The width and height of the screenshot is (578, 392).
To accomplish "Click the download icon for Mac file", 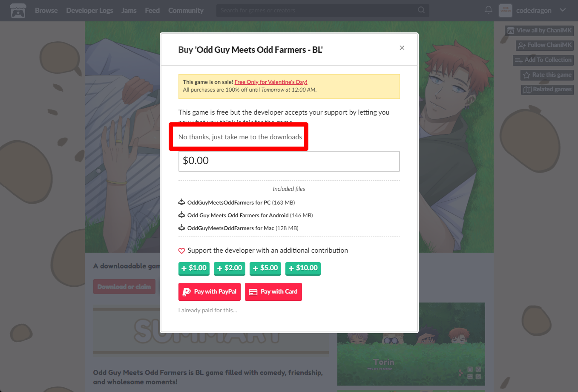I will click(x=182, y=228).
